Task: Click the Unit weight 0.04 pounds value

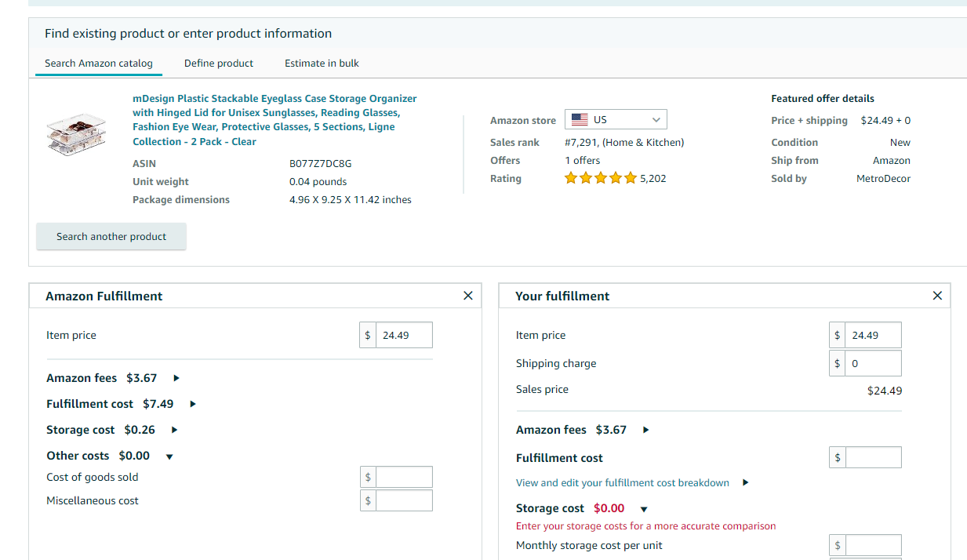Action: pos(318,182)
